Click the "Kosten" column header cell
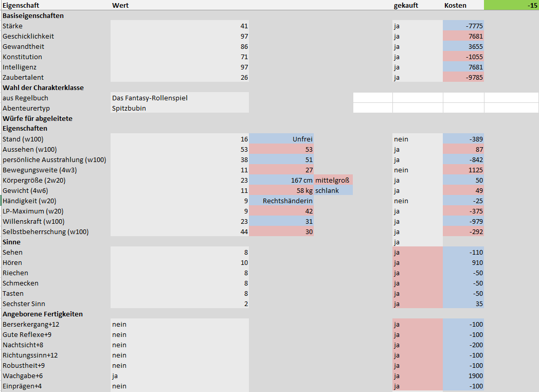 (x=463, y=5)
